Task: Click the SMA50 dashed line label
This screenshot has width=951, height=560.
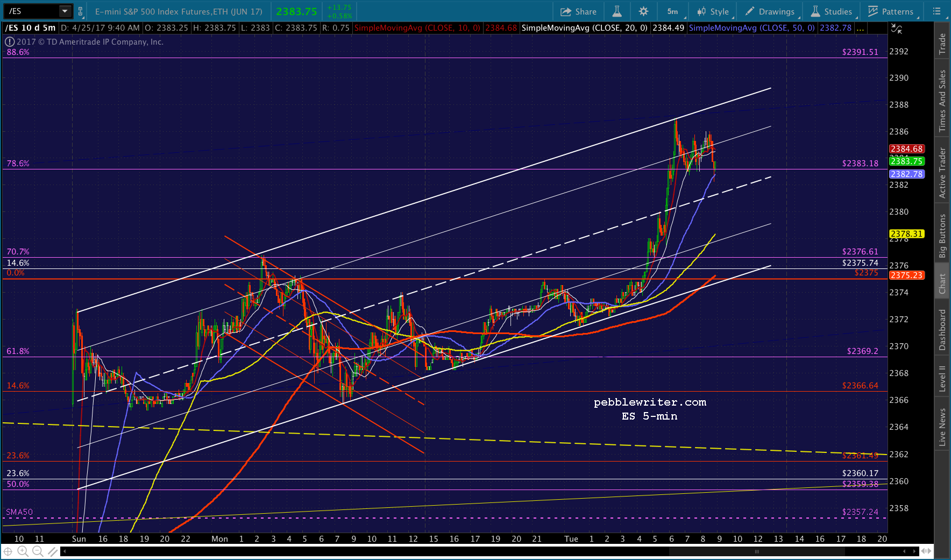Action: (19, 512)
